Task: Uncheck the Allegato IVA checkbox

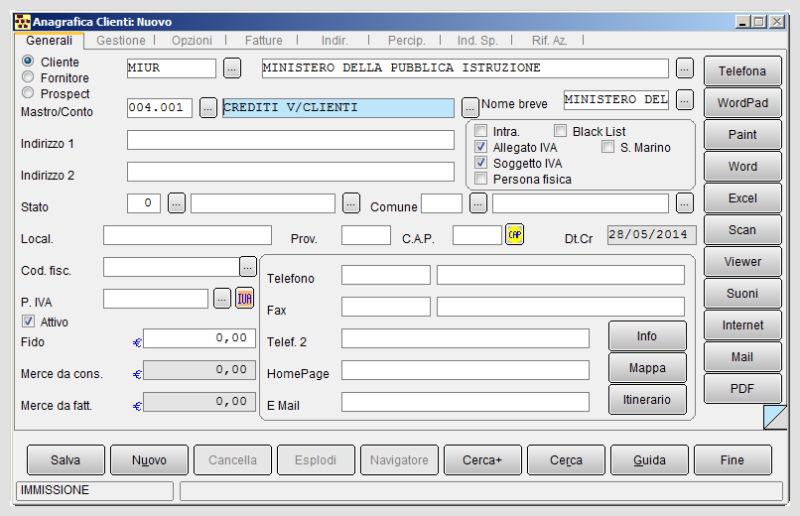Action: point(481,147)
